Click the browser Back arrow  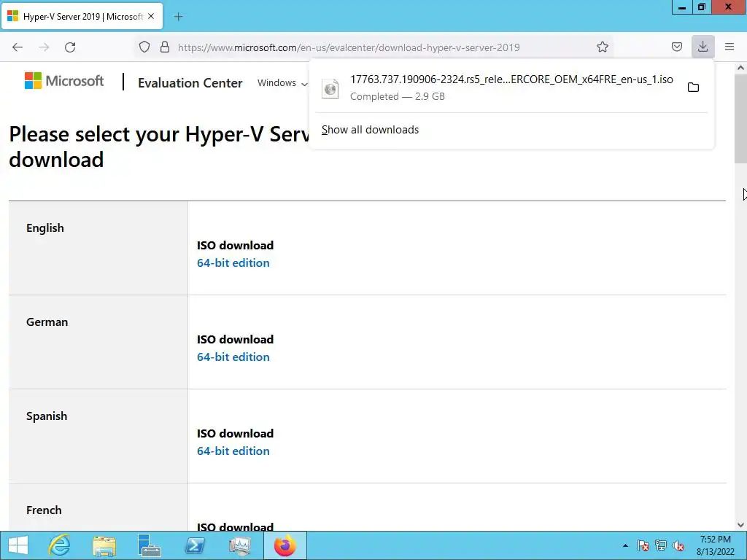pyautogui.click(x=18, y=47)
